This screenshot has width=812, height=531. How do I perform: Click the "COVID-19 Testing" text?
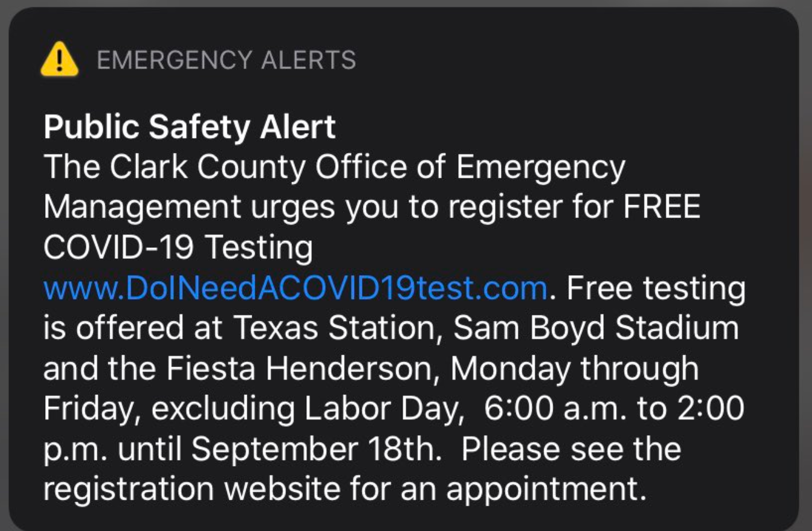(x=178, y=249)
